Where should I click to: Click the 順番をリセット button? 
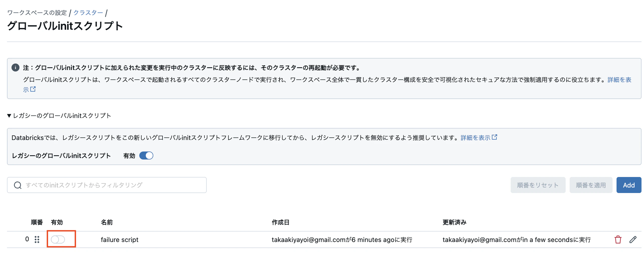tap(538, 185)
